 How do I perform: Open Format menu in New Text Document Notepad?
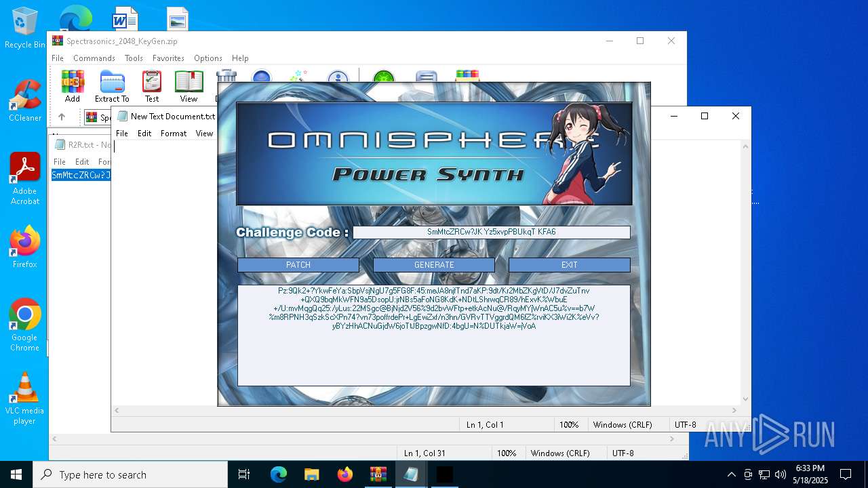(x=174, y=134)
